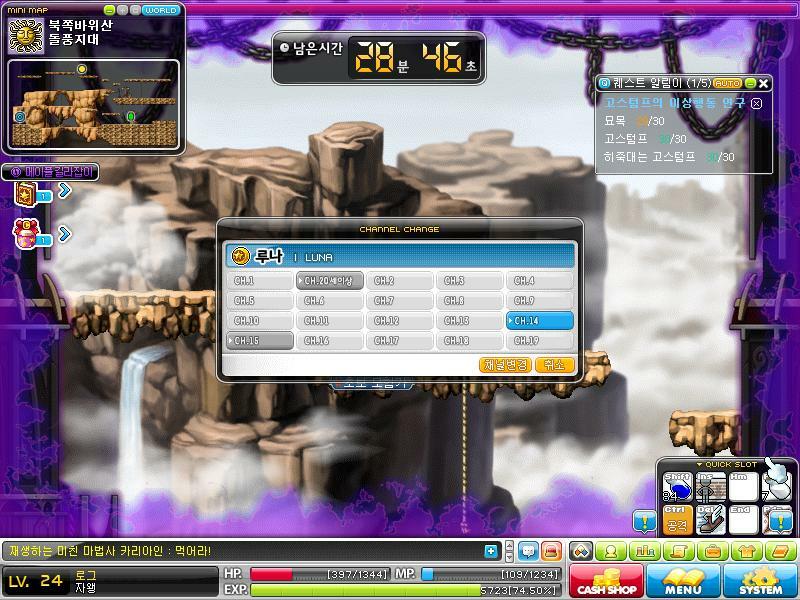This screenshot has width=800, height=600.
Task: Click the gift potion jar icon
Action: pos(27,234)
